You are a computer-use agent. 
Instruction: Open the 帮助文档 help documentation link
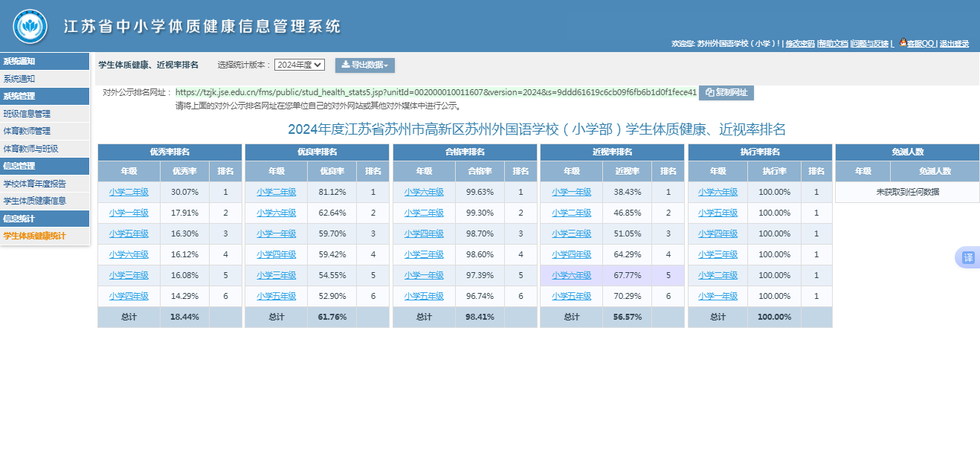coord(833,44)
